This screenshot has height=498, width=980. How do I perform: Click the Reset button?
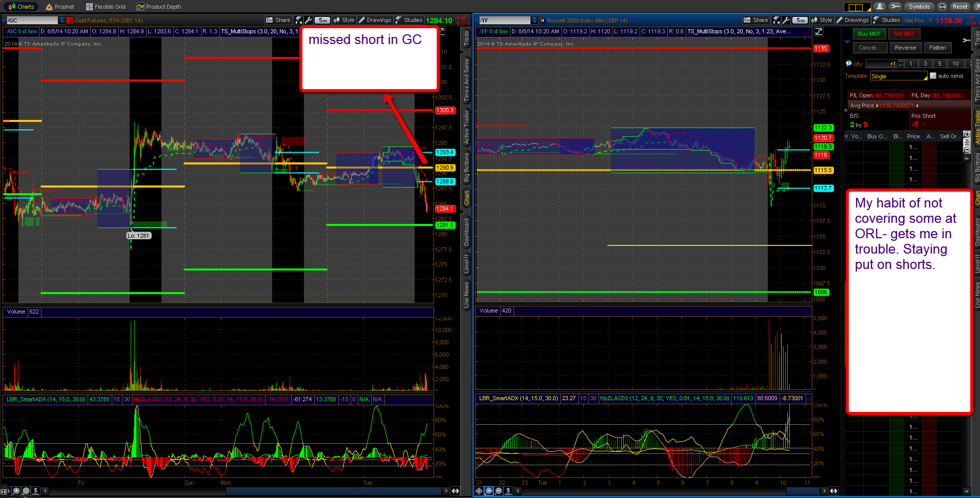point(959,7)
